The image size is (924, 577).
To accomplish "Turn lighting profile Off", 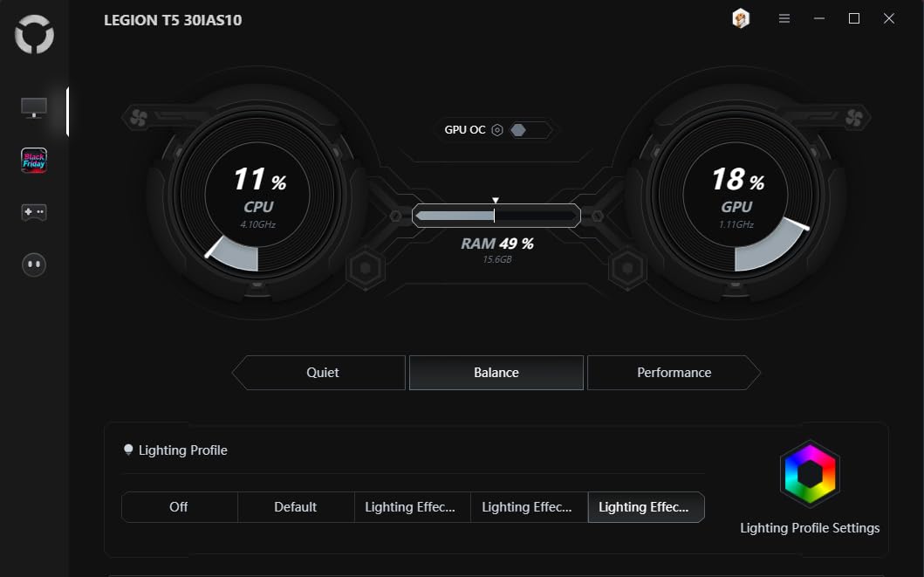I will coord(179,507).
